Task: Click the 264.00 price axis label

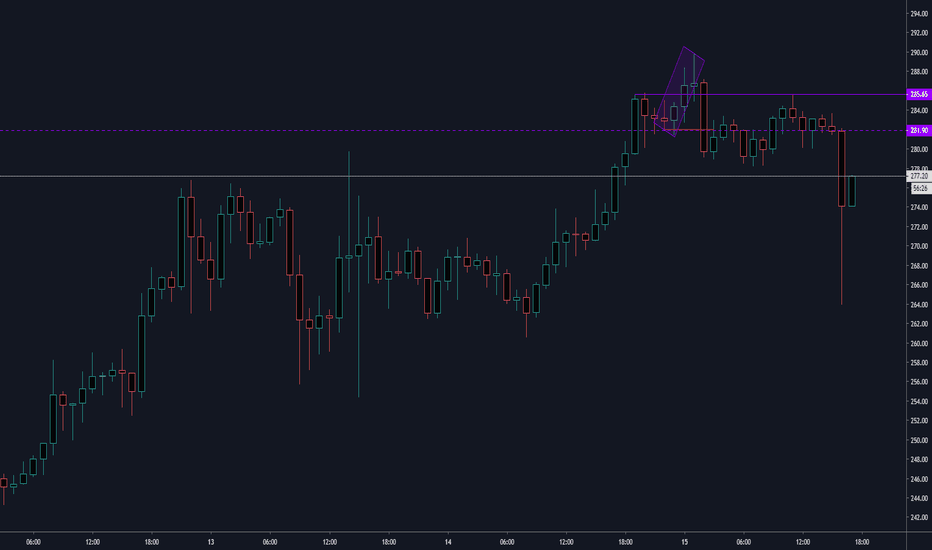Action: coord(919,304)
